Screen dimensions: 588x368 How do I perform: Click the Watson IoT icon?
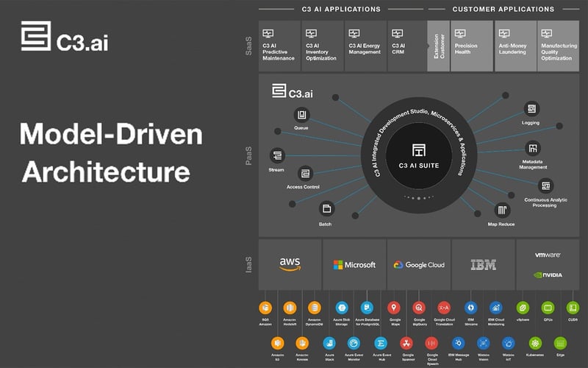tap(509, 343)
